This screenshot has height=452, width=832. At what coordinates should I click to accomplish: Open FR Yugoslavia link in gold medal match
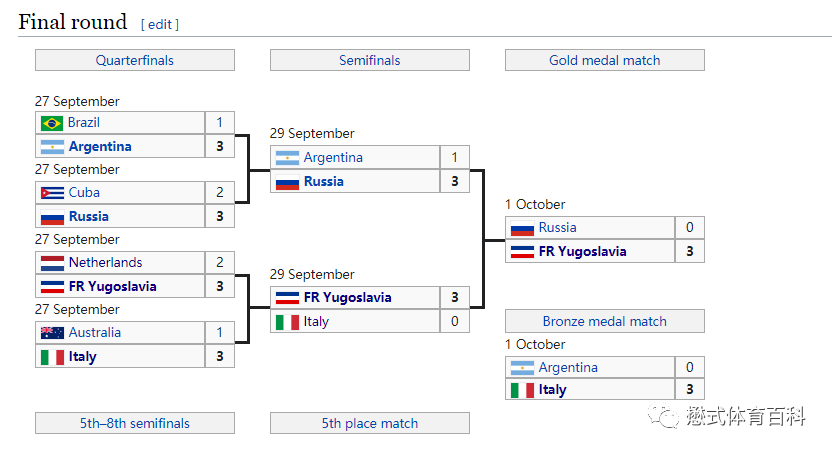click(x=583, y=251)
